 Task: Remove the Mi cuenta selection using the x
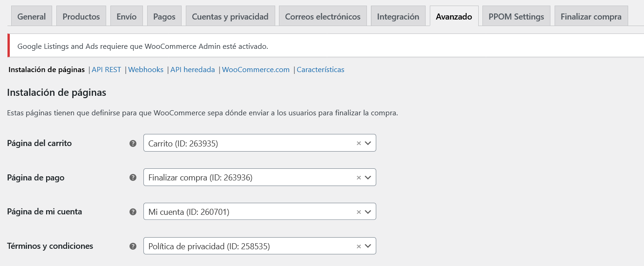coord(359,212)
